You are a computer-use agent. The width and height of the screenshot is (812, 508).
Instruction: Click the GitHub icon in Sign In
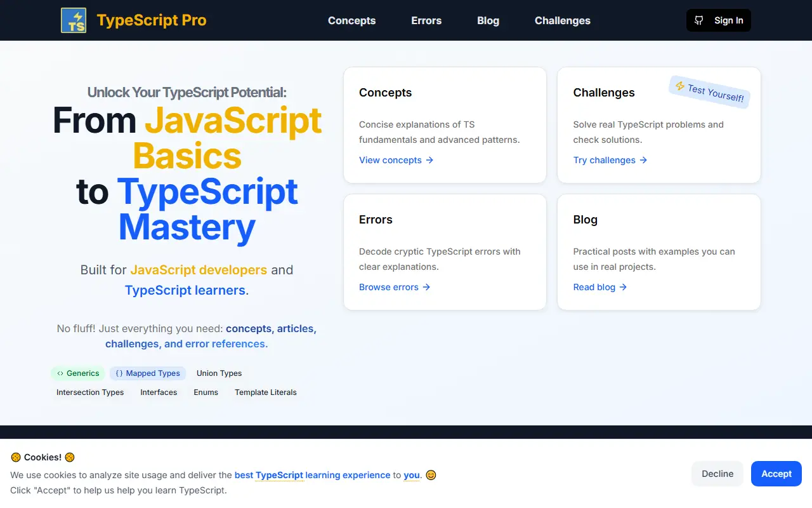[699, 20]
